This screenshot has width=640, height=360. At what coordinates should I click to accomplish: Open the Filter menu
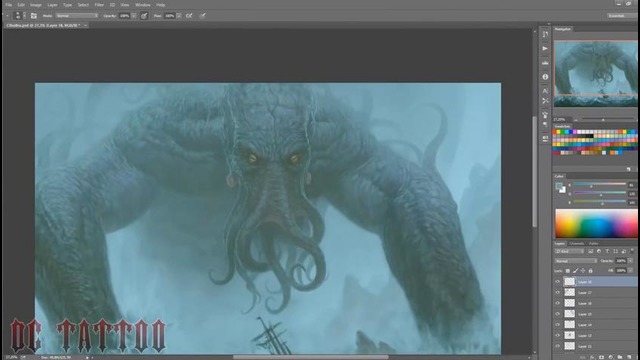pyautogui.click(x=99, y=5)
